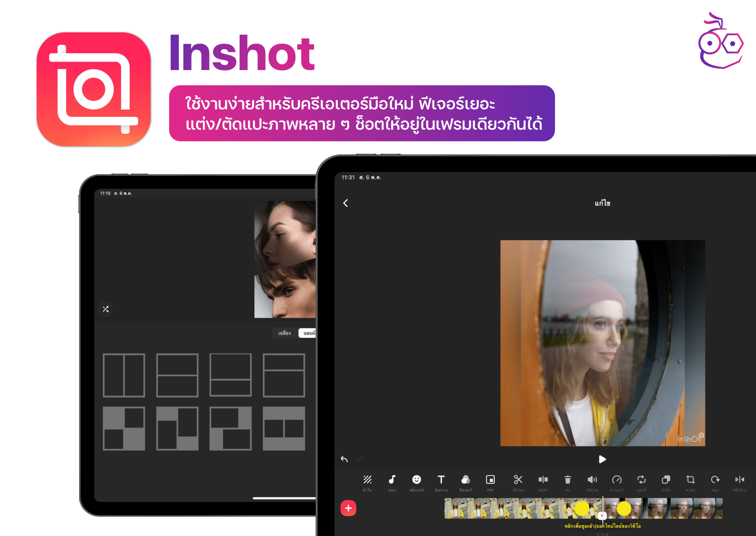Go back using the top-left chevron

[x=346, y=203]
